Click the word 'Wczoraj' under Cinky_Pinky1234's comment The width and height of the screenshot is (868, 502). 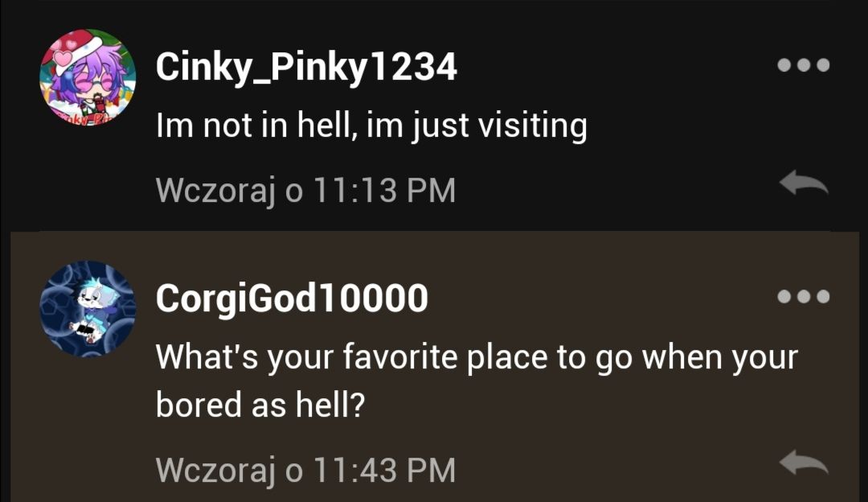215,191
